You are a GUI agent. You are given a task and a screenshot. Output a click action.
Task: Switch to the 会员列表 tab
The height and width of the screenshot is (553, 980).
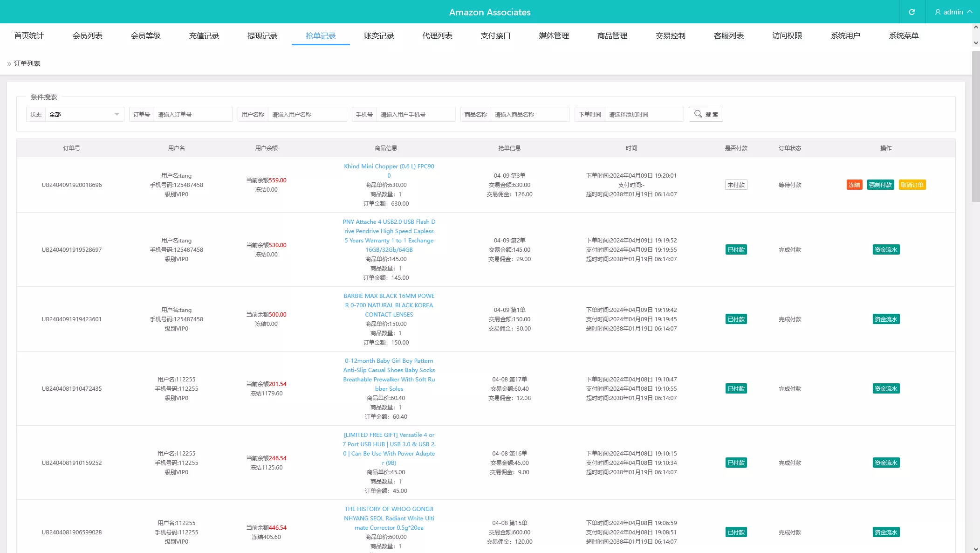87,36
